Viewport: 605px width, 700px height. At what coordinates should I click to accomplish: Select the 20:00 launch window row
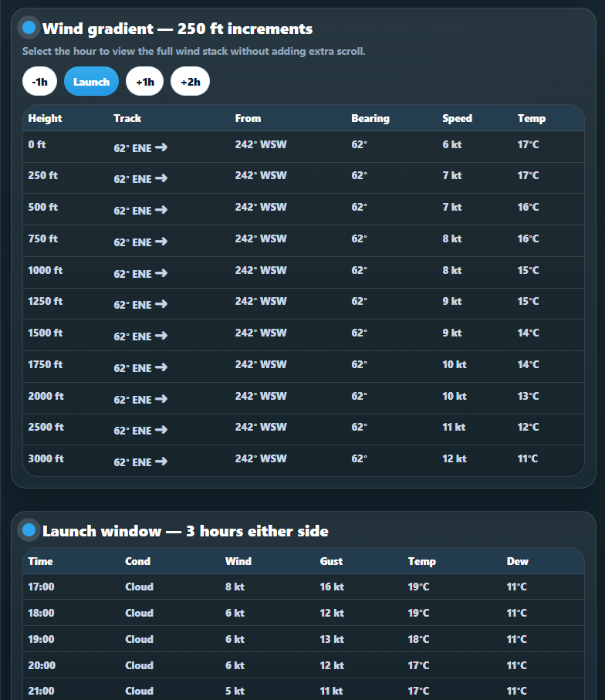pos(303,665)
